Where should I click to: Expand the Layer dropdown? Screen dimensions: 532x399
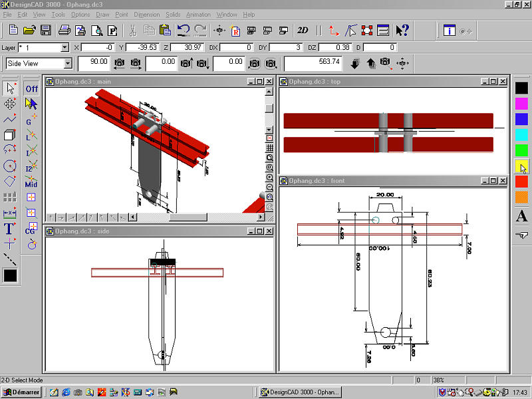click(65, 48)
